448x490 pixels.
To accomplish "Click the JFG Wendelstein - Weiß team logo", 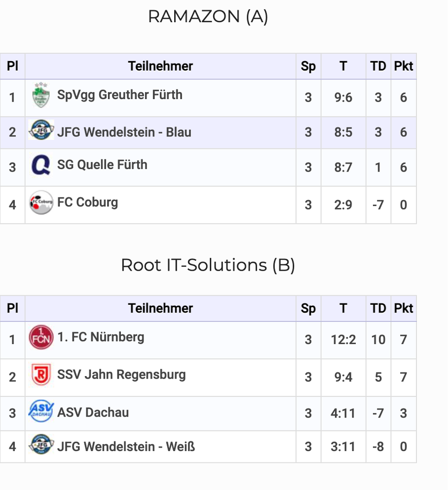I will (41, 445).
